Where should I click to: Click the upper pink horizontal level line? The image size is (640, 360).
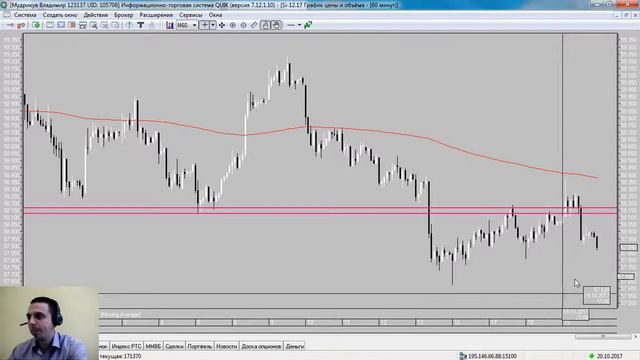tap(320, 208)
